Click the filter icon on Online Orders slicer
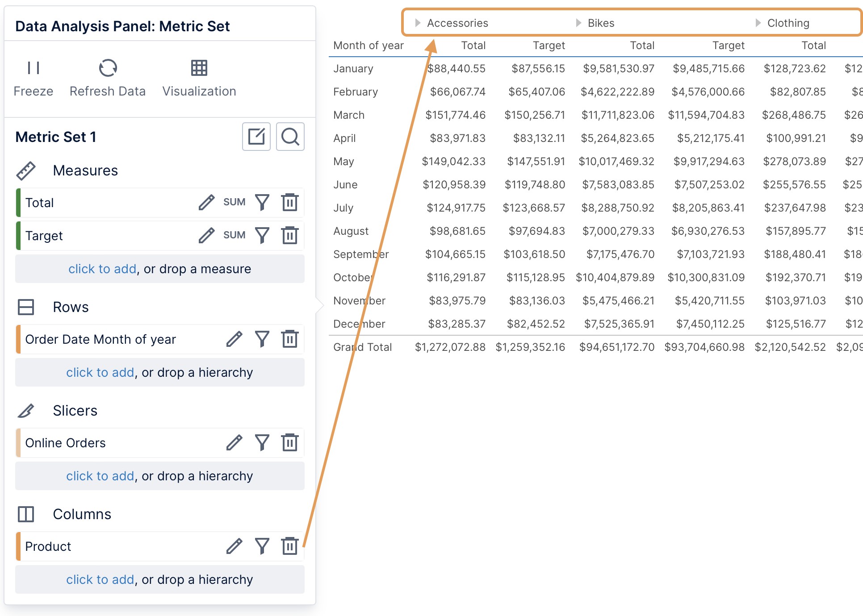The image size is (863, 616). pyautogui.click(x=262, y=442)
